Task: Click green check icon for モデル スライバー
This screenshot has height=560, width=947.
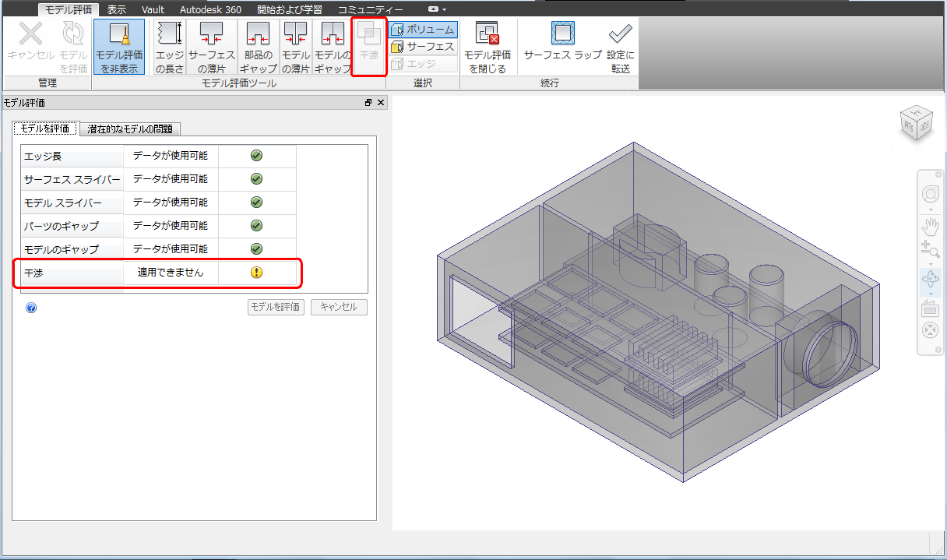Action: tap(256, 203)
